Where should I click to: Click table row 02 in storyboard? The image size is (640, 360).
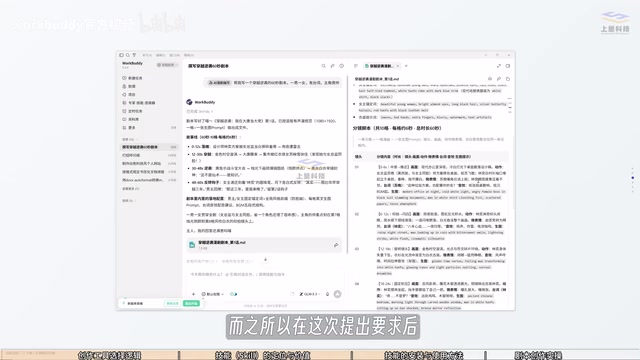(431, 226)
